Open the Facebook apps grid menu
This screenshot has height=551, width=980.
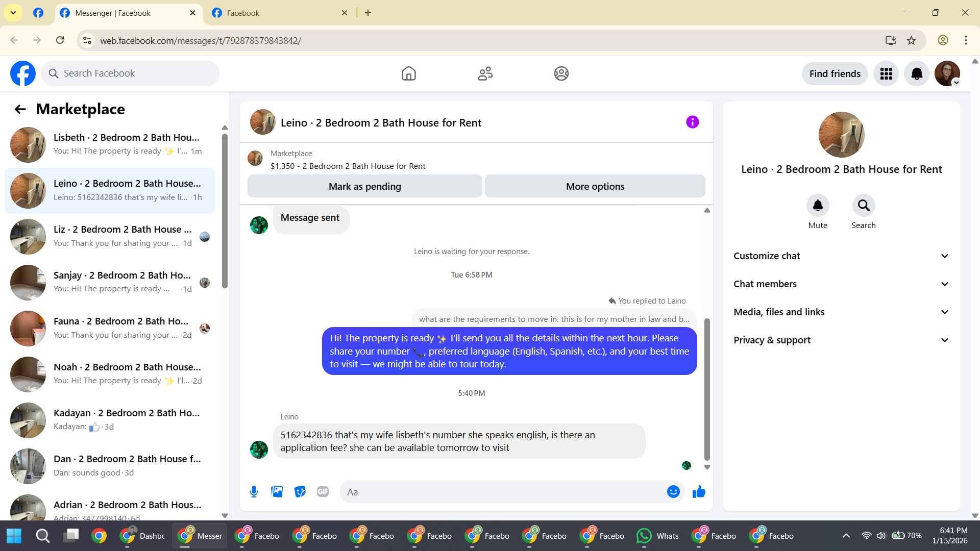tap(886, 74)
